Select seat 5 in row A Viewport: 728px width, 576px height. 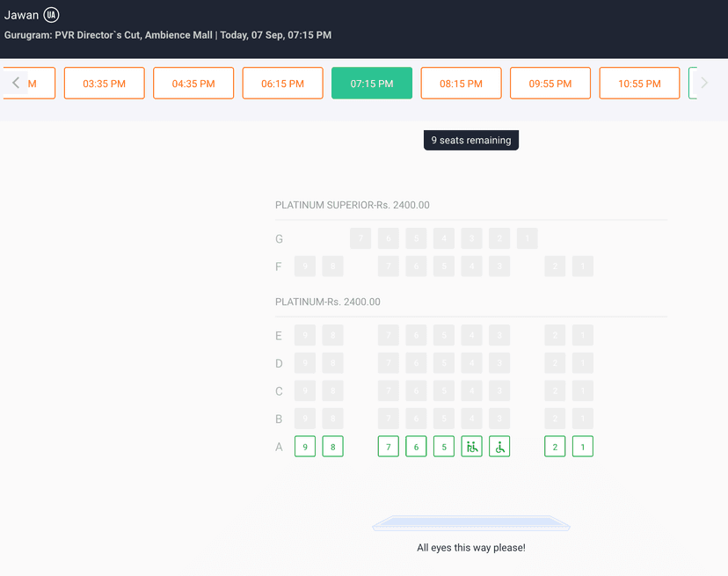tap(444, 447)
